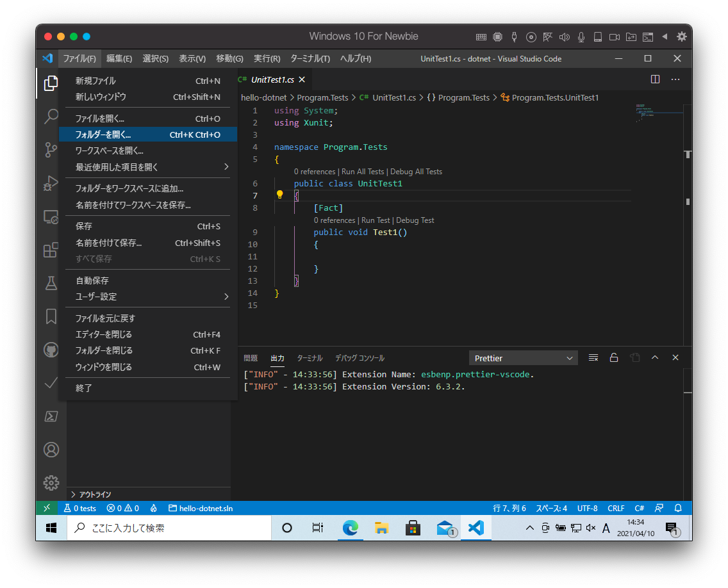Click the feedback icon in status bar

(x=659, y=508)
